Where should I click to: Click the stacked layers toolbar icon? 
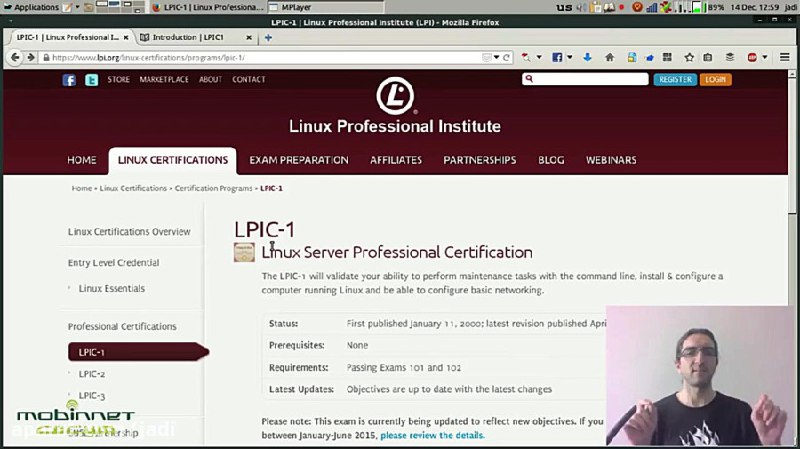(x=730, y=58)
